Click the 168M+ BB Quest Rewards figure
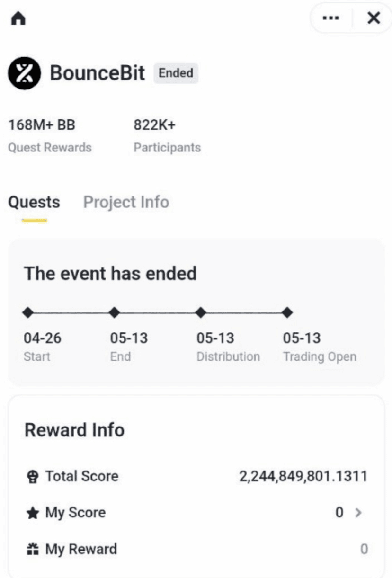 42,125
